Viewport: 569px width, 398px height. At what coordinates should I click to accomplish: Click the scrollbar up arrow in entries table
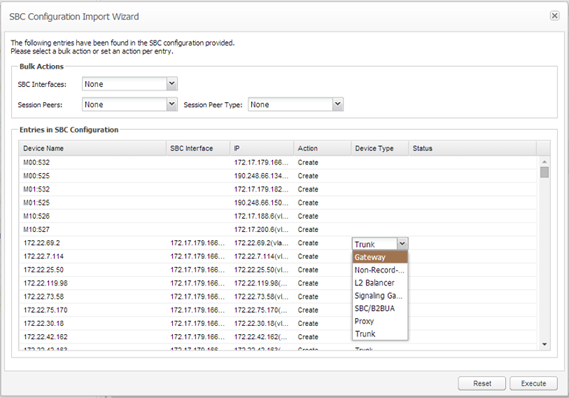click(544, 161)
